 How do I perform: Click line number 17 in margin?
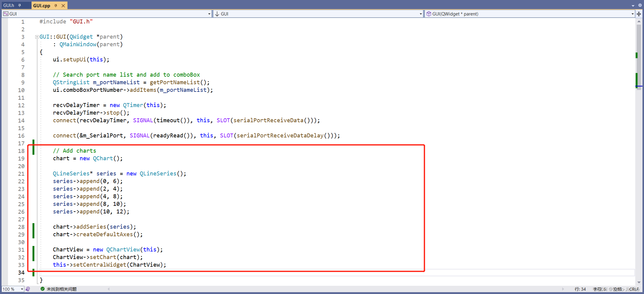click(x=21, y=143)
